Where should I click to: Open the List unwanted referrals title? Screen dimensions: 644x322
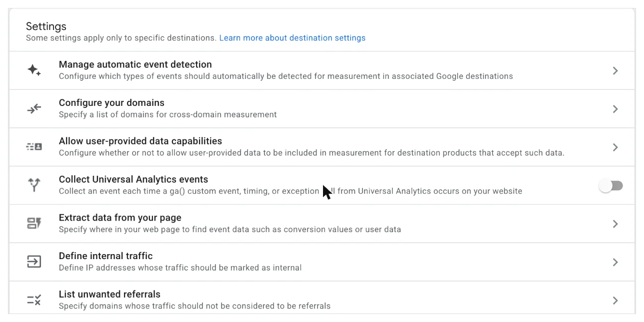(109, 294)
